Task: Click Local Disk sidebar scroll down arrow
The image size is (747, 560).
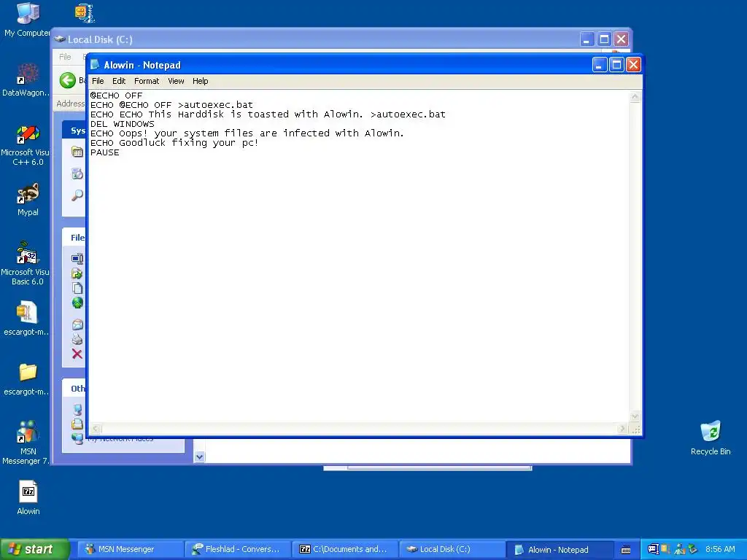Action: tap(199, 456)
